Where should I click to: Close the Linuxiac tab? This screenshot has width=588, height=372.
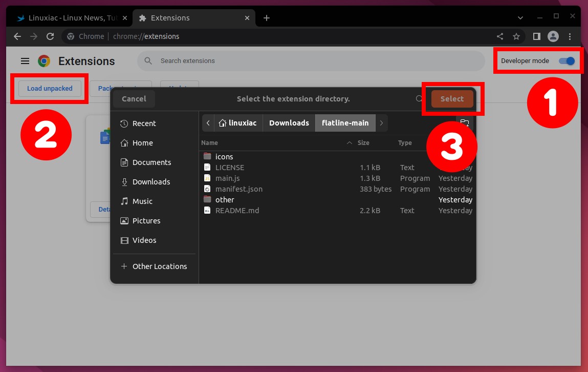(x=125, y=18)
